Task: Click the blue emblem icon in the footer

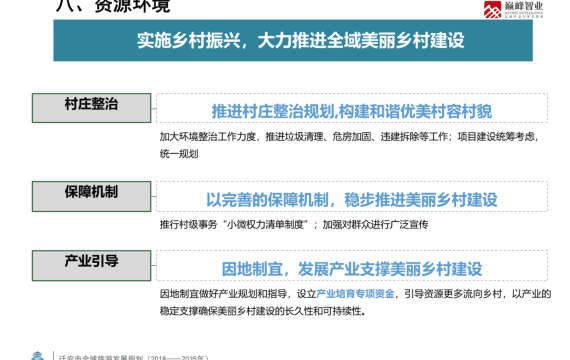Action: click(x=37, y=356)
